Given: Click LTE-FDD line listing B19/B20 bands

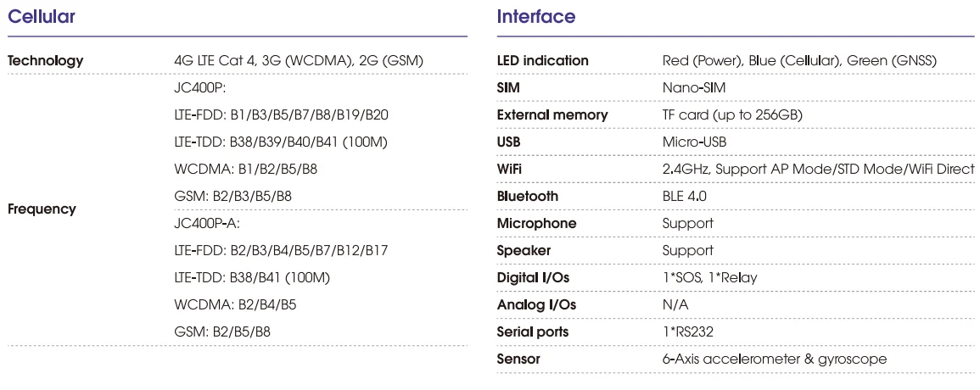Looking at the screenshot, I should pos(281,115).
